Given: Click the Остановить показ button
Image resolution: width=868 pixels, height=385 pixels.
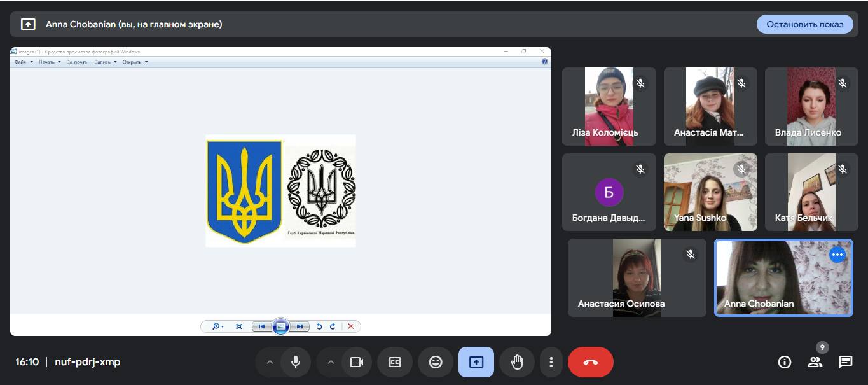Looking at the screenshot, I should 804,24.
